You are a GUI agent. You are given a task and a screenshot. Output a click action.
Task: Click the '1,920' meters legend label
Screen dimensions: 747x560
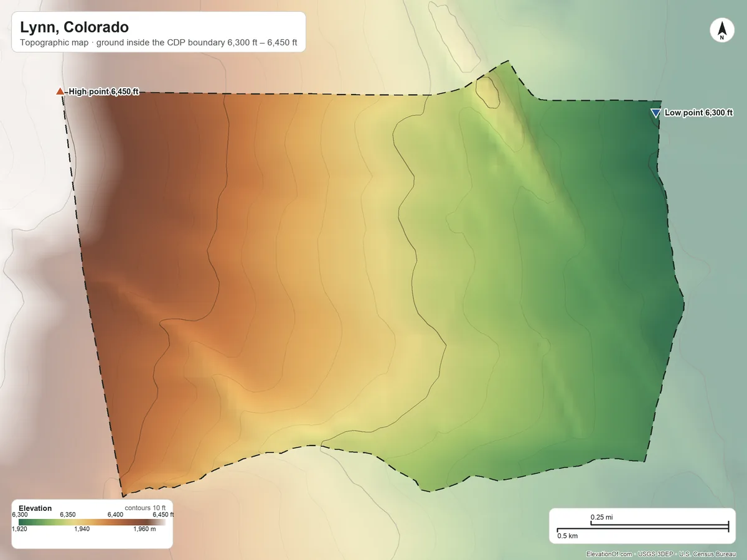[19, 530]
